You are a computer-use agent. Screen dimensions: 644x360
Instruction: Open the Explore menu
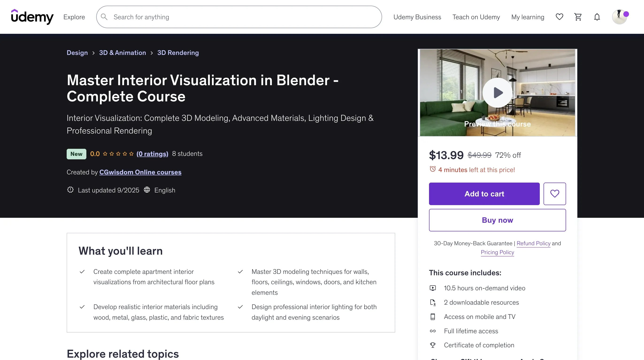point(74,17)
